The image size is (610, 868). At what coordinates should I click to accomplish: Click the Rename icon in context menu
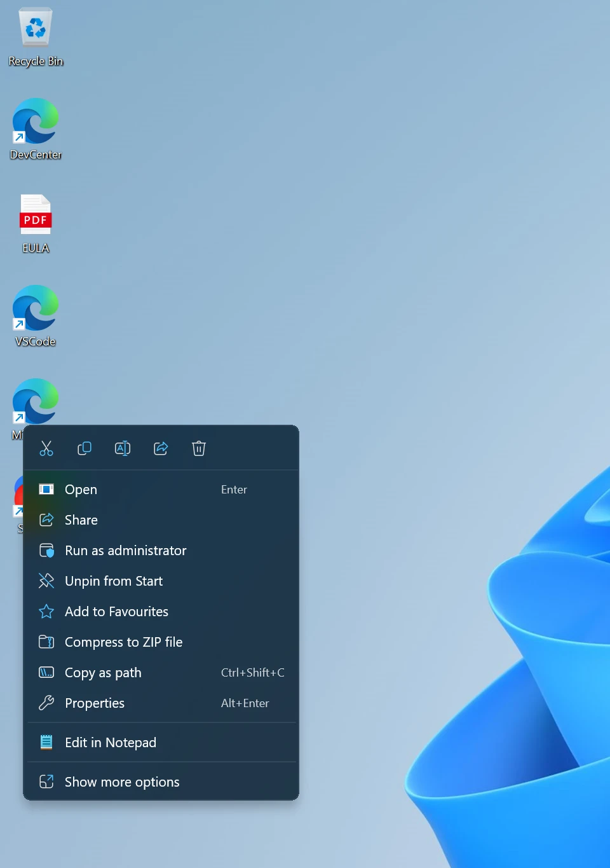click(x=123, y=448)
